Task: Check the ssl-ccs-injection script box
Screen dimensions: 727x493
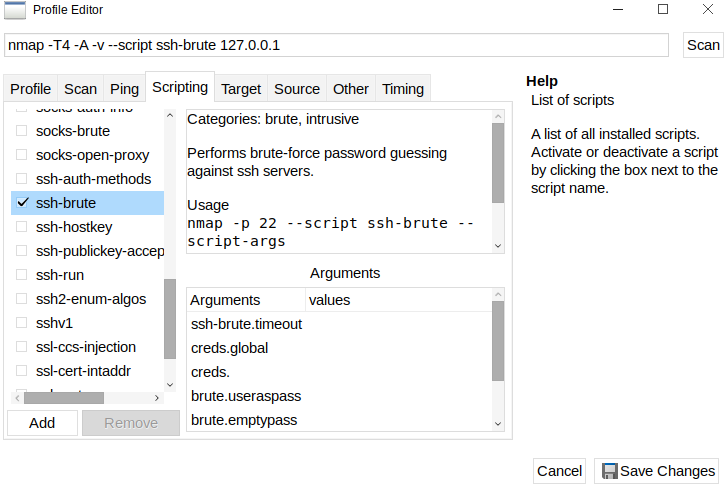Action: 22,347
